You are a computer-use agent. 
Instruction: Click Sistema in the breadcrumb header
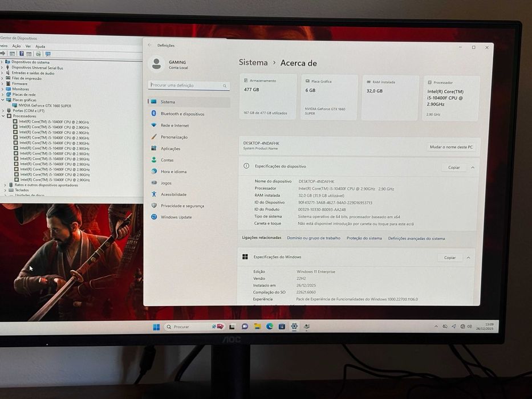click(x=253, y=63)
